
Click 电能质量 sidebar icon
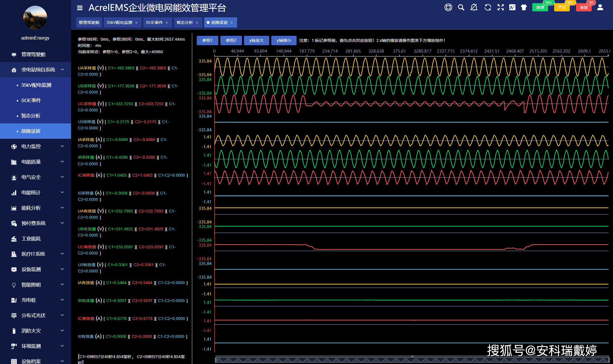(14, 162)
